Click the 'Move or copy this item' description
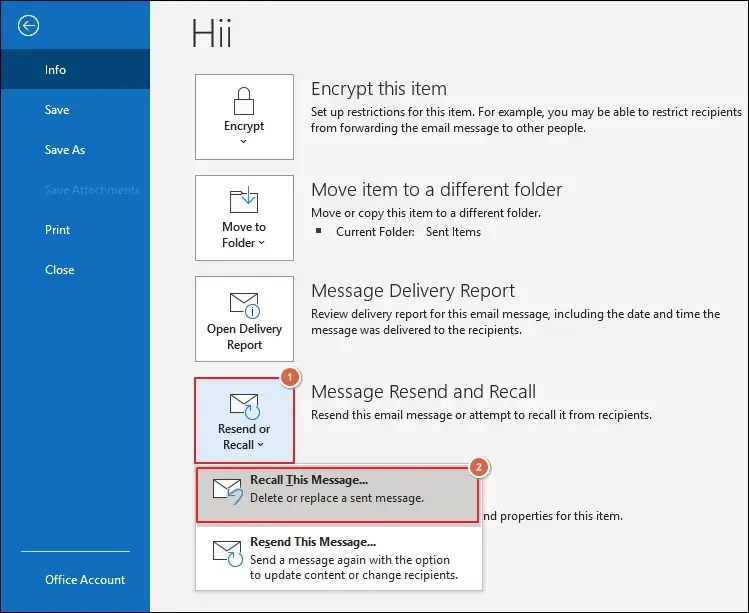 coord(426,213)
